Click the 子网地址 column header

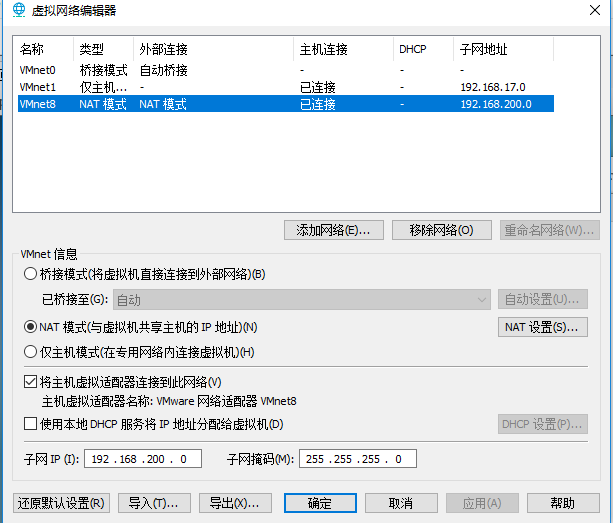coord(504,49)
